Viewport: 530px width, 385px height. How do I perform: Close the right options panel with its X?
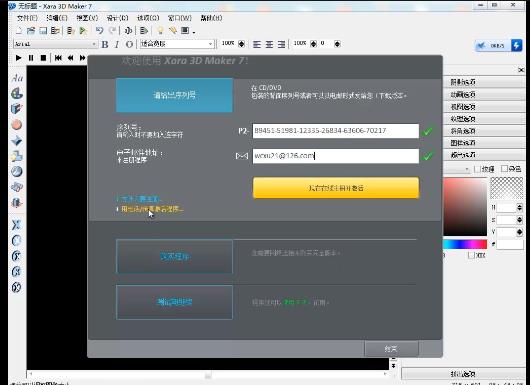pyautogui.click(x=521, y=70)
